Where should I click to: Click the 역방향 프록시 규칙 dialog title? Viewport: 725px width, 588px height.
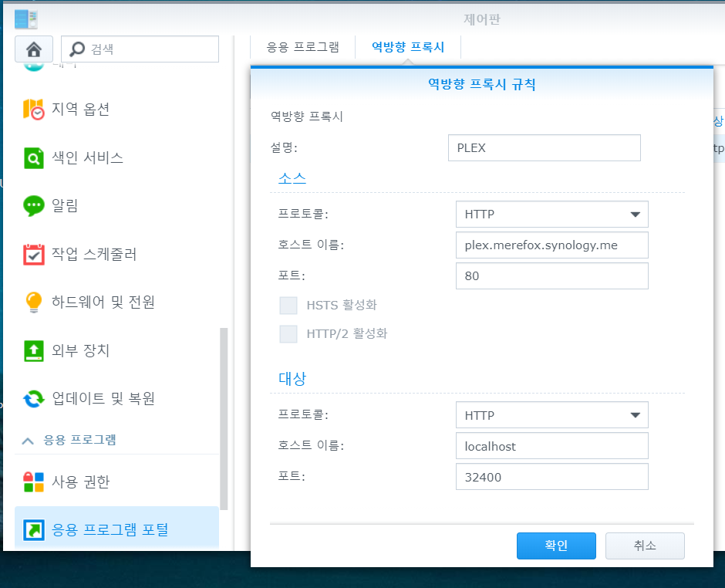tap(481, 84)
